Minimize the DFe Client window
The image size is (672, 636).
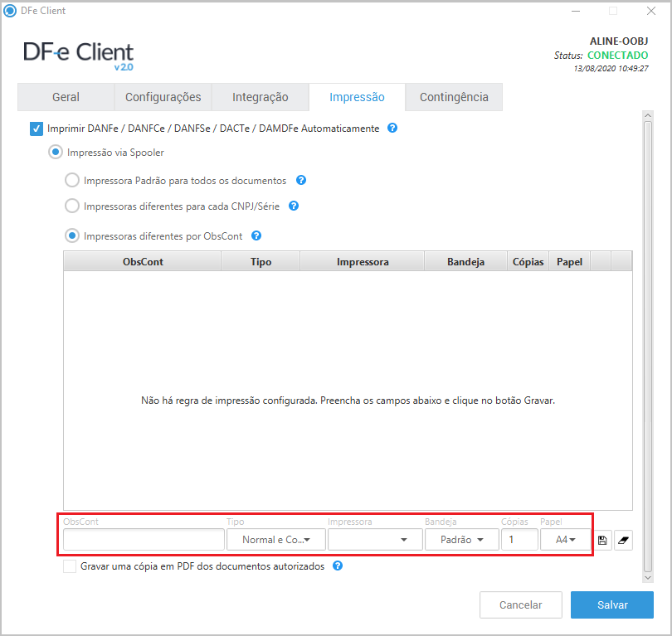click(576, 11)
